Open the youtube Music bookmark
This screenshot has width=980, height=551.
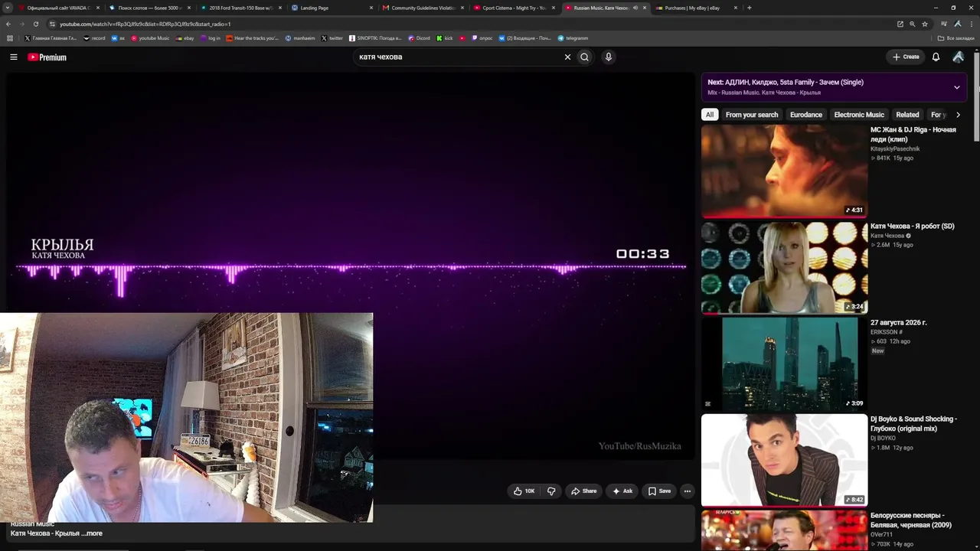[150, 38]
